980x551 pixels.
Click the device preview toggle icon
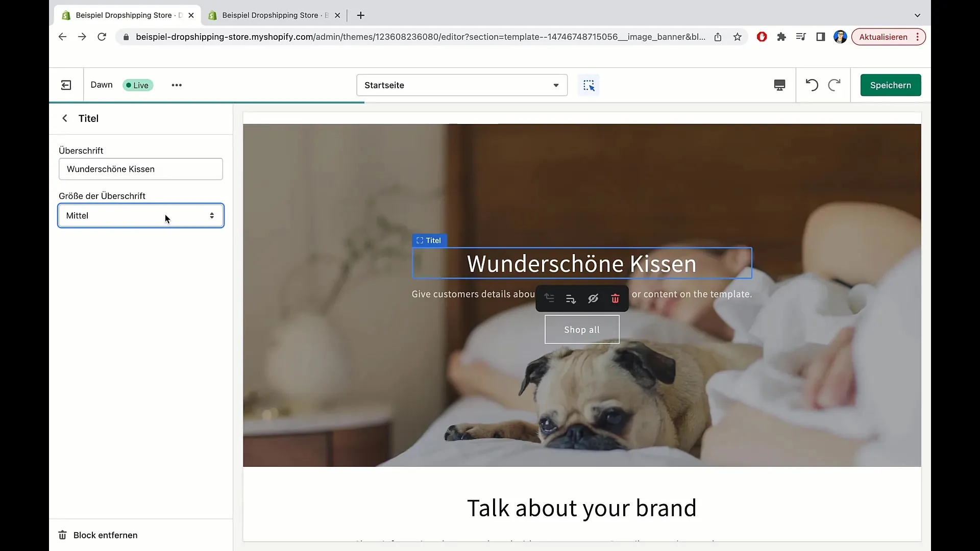click(x=779, y=85)
